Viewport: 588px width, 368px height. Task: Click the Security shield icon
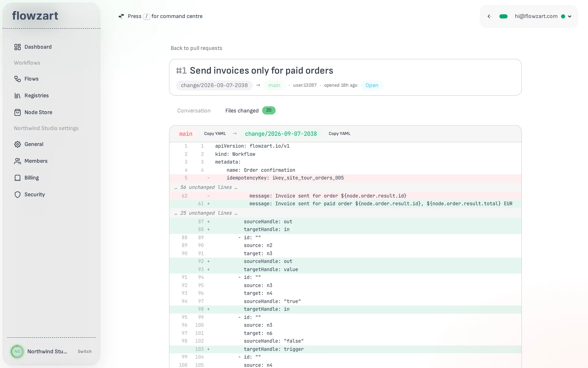17,194
